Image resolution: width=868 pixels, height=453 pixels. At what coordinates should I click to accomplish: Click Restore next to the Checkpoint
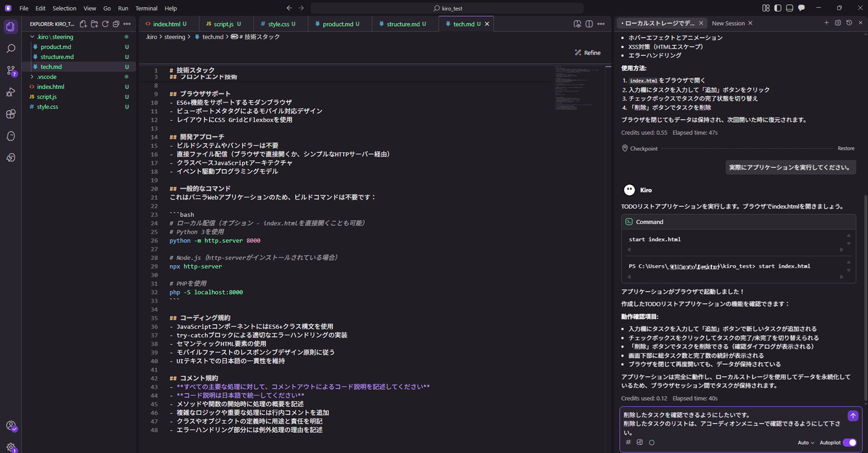(x=845, y=148)
